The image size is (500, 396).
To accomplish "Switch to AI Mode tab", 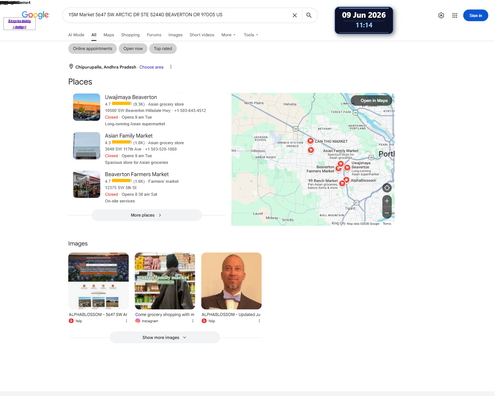I will [76, 35].
